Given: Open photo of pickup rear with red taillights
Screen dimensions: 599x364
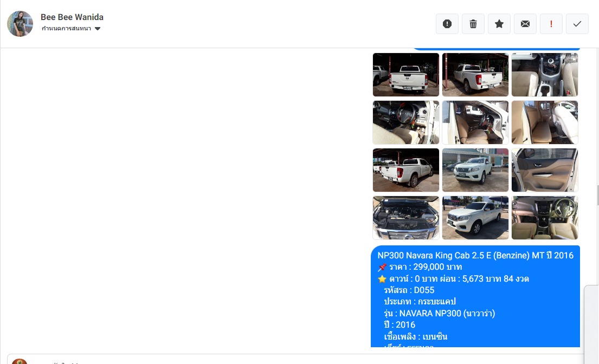Looking at the screenshot, I should (475, 75).
